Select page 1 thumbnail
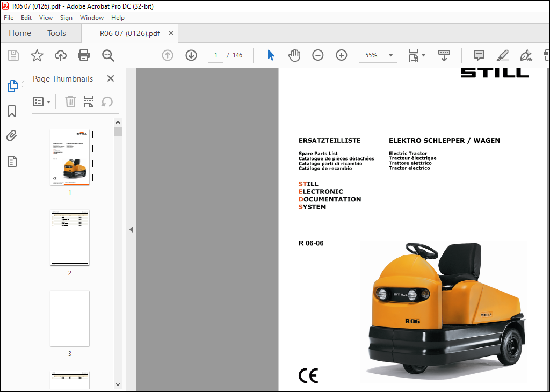The image size is (550, 392). pos(70,157)
